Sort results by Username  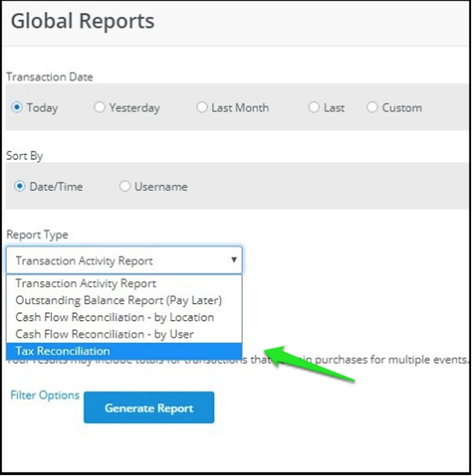click(x=124, y=186)
